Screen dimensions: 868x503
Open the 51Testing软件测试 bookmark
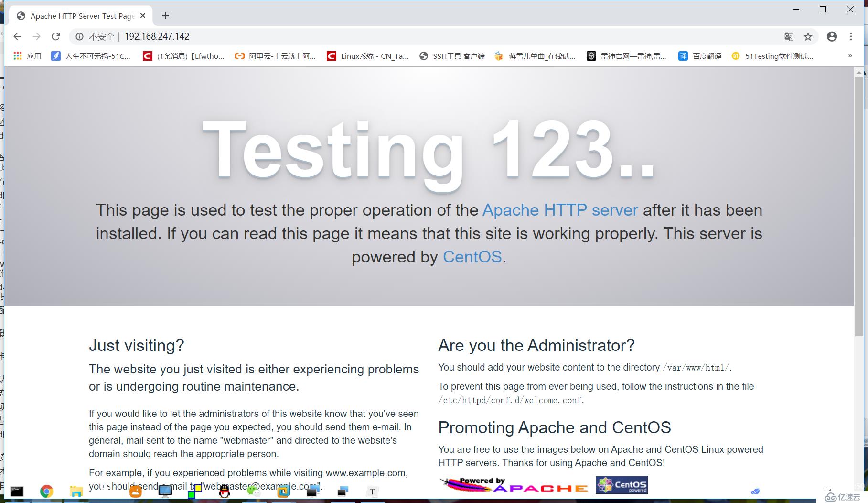772,56
